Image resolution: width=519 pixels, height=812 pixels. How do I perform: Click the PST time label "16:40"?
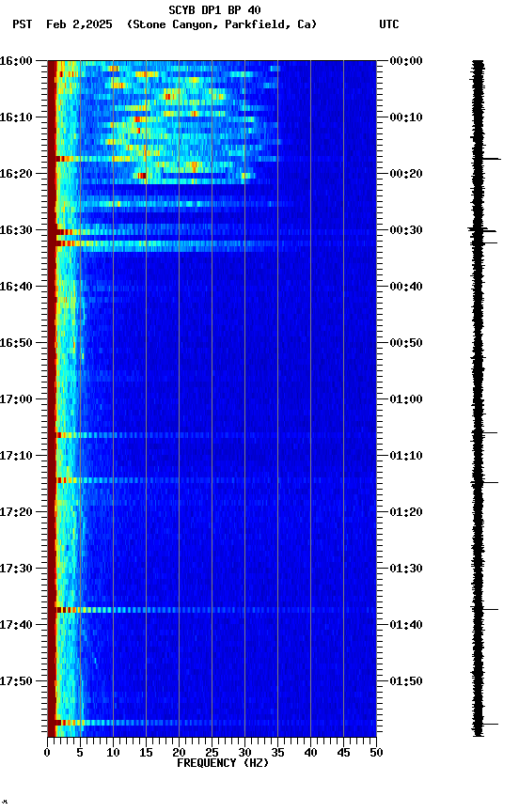16,287
